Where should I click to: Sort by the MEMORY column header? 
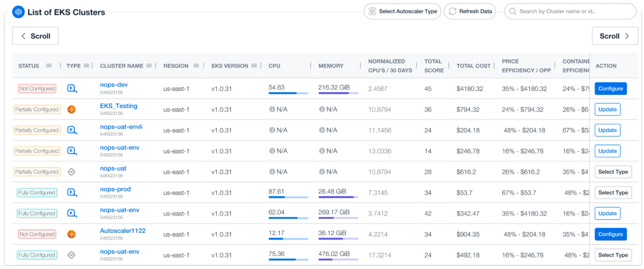point(331,66)
